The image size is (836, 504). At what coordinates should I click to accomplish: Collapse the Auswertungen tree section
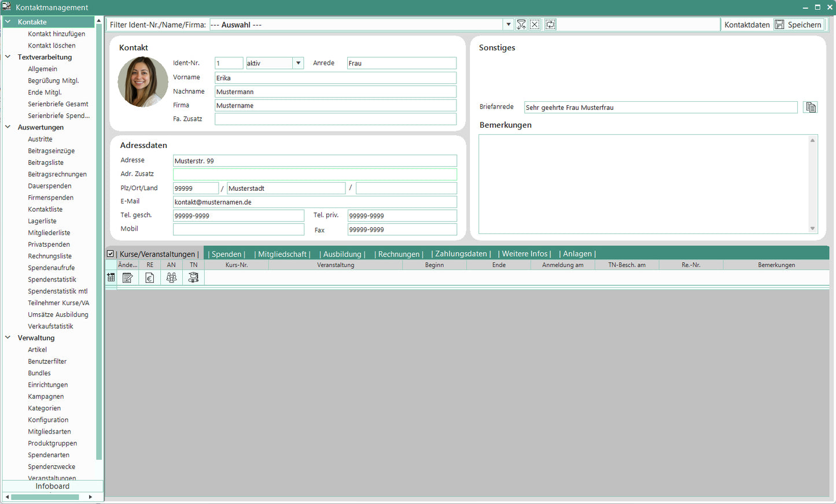[x=8, y=127]
